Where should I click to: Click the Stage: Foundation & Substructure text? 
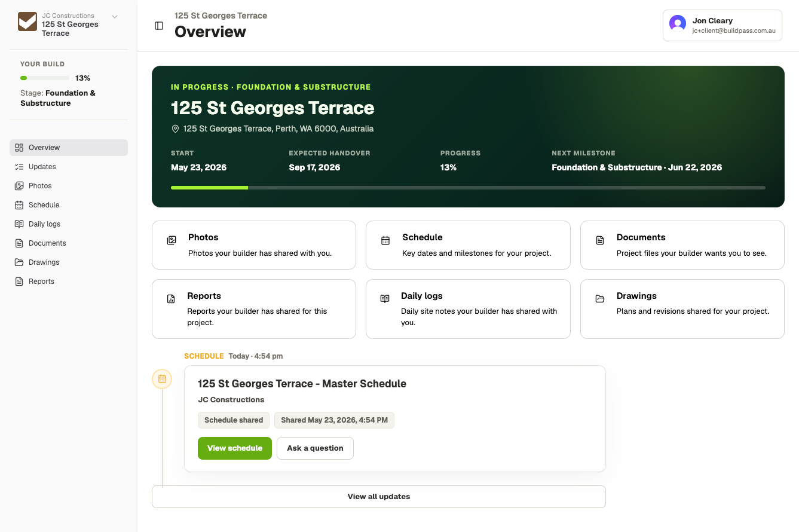point(58,98)
